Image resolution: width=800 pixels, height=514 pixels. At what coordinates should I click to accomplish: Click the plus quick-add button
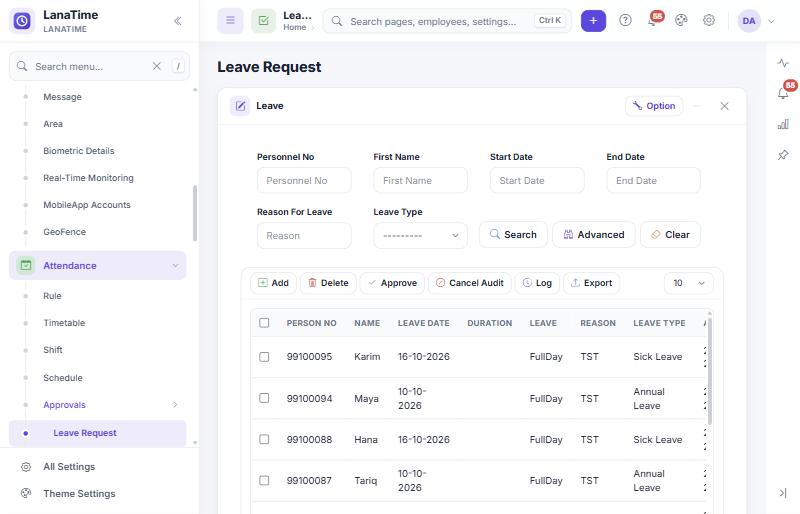coord(593,21)
